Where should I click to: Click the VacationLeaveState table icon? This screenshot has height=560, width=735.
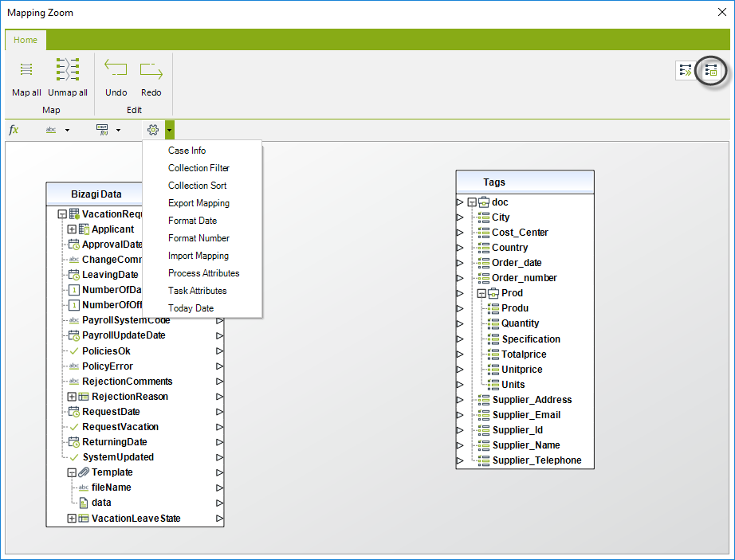84,519
